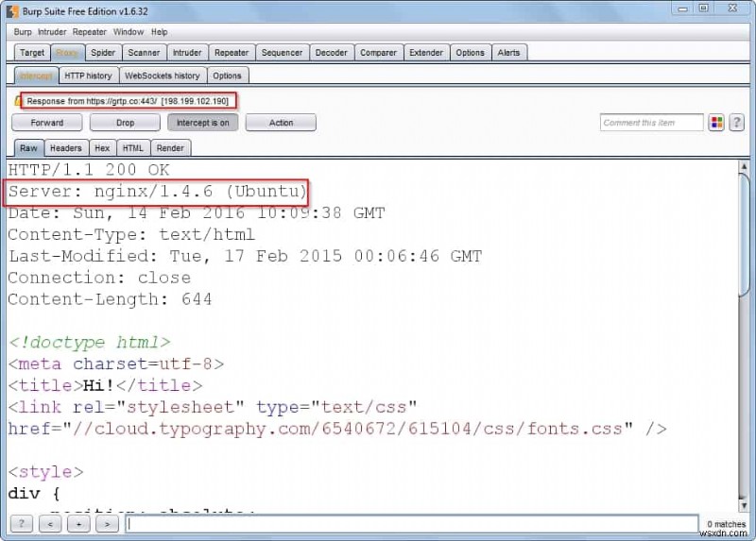Close the Burp Suite window
Screen dimensions: 756x541
pos(733,8)
